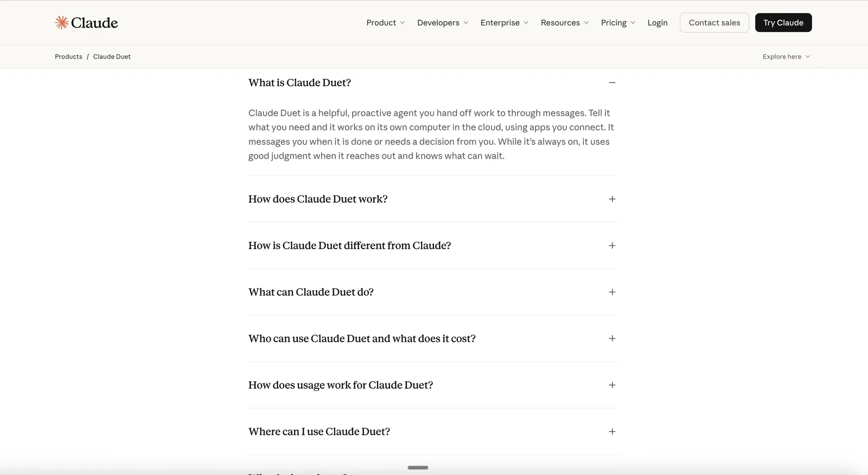Click the Claude starburst logo icon
The height and width of the screenshot is (475, 868).
pos(62,22)
